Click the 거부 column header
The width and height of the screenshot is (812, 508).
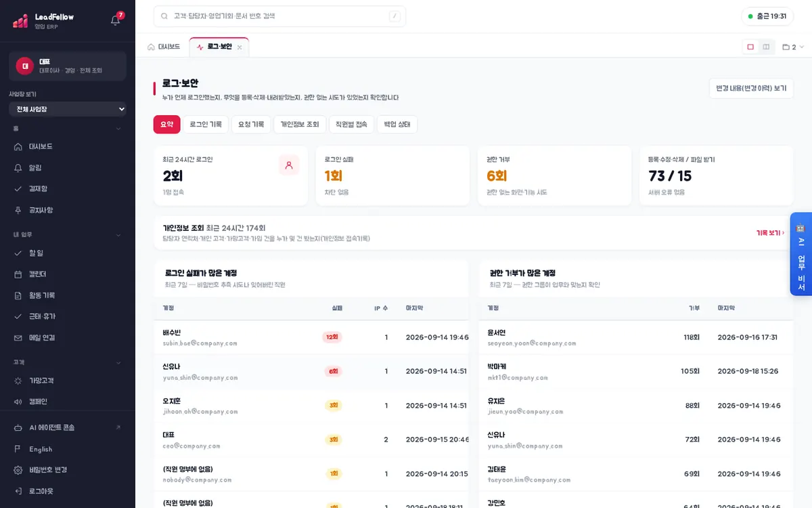click(694, 308)
